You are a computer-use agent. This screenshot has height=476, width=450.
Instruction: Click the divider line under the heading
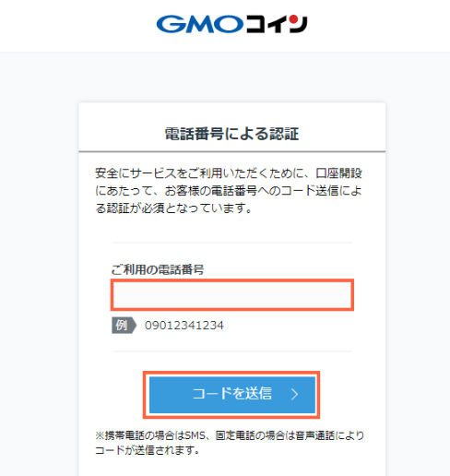pyautogui.click(x=232, y=151)
